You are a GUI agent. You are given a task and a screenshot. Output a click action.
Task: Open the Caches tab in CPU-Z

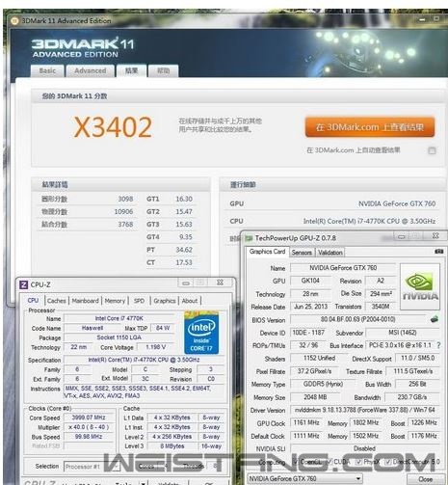(x=57, y=301)
